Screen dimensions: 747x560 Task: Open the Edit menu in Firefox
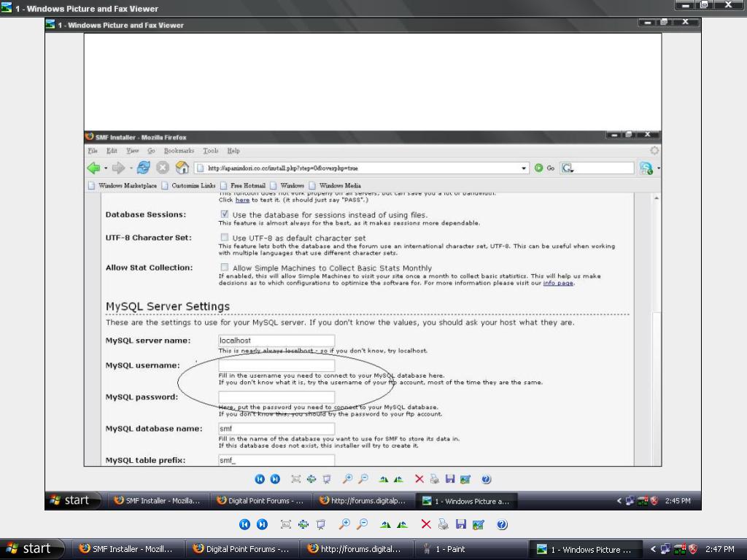(112, 150)
